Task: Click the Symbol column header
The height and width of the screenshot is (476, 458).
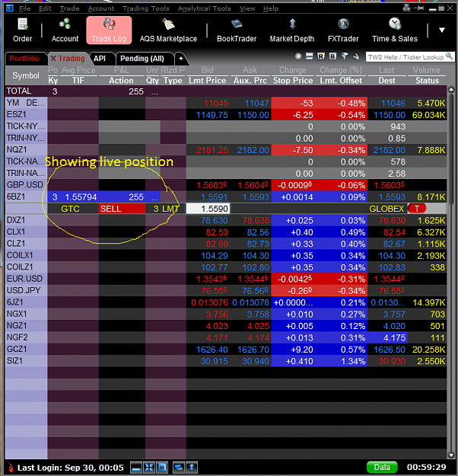Action: point(26,75)
